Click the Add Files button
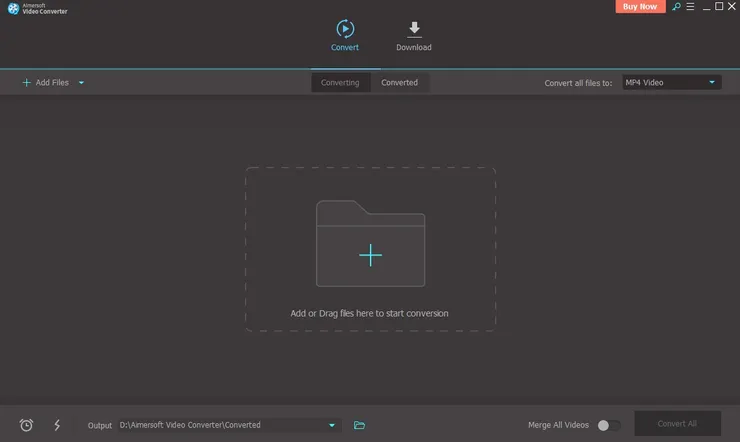The height and width of the screenshot is (442, 740). tap(46, 83)
